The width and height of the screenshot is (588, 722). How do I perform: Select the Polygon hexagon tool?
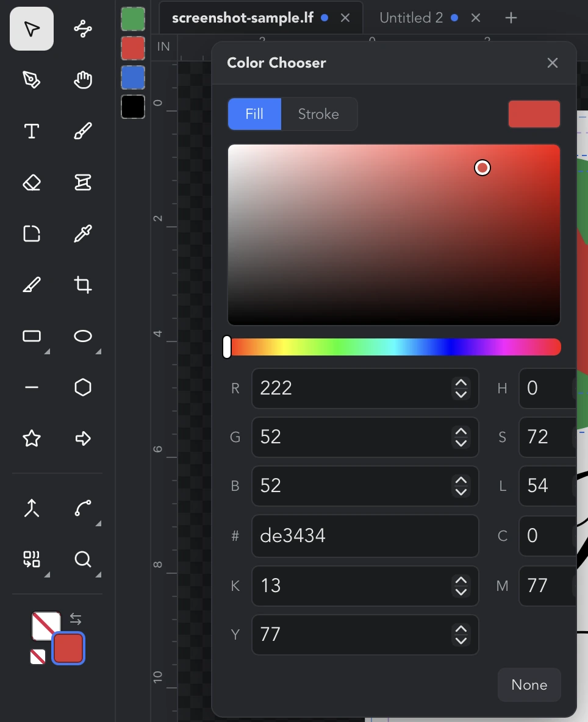coord(83,388)
